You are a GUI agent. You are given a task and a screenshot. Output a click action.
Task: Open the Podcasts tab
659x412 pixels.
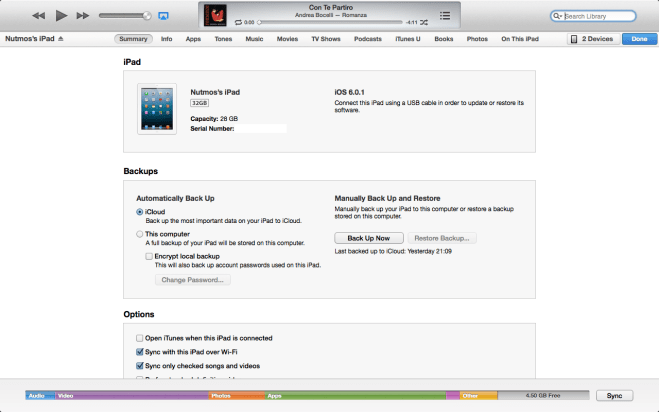coord(367,39)
